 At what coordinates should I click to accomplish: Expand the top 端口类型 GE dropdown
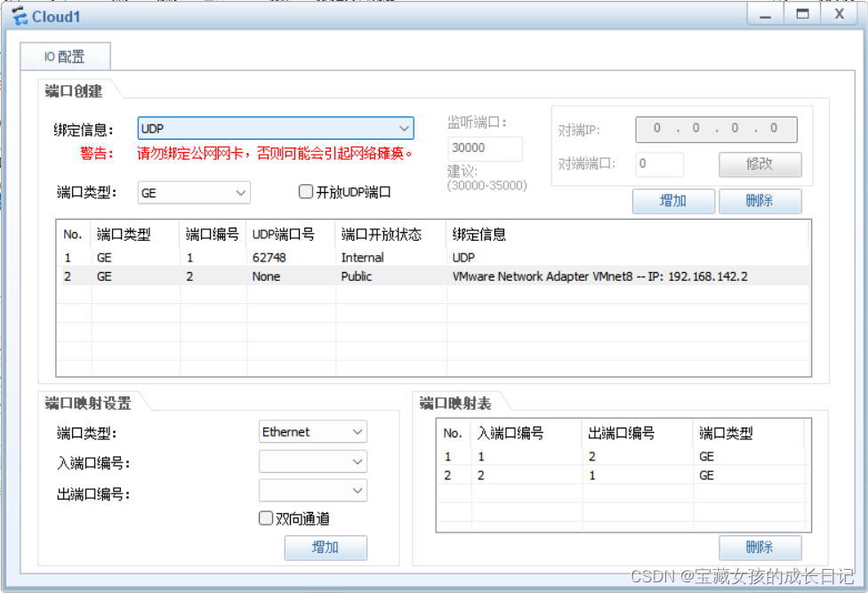194,193
